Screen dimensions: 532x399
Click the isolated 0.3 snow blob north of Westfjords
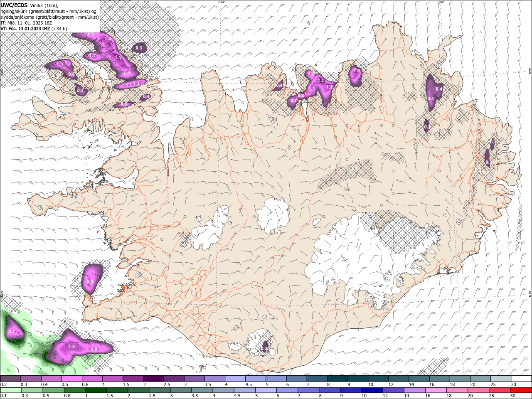pos(139,48)
